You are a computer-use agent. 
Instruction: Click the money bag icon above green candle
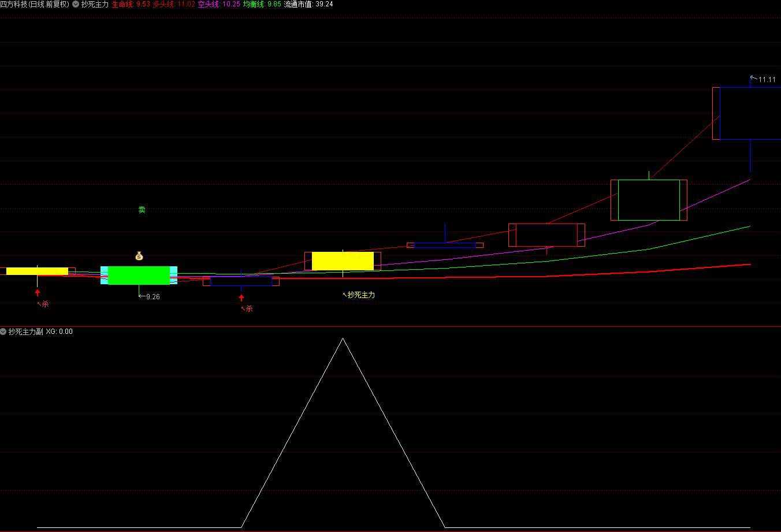(x=139, y=256)
